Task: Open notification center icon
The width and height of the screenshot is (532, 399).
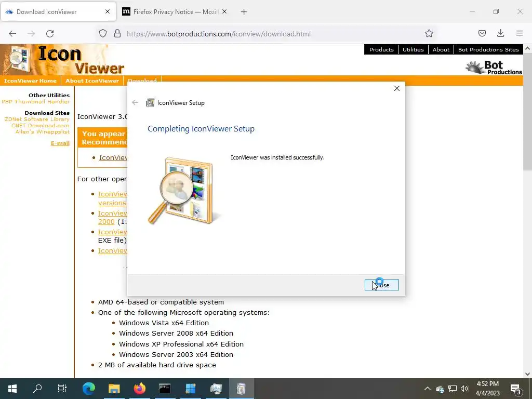Action: click(x=516, y=389)
